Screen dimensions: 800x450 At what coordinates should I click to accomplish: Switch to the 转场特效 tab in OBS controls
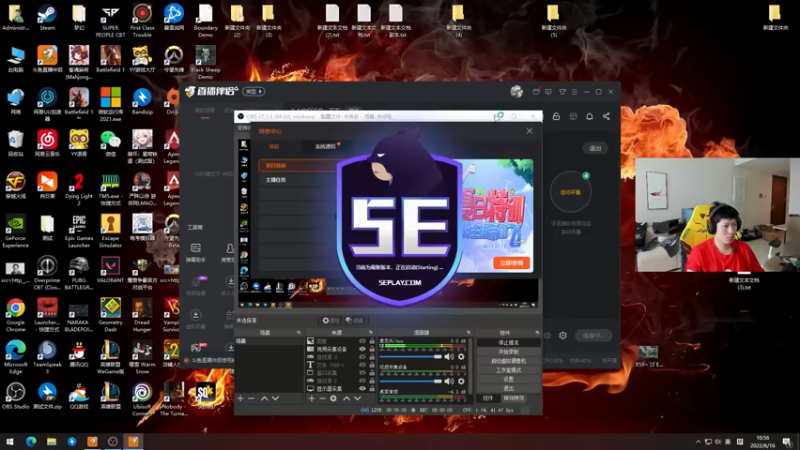(513, 398)
